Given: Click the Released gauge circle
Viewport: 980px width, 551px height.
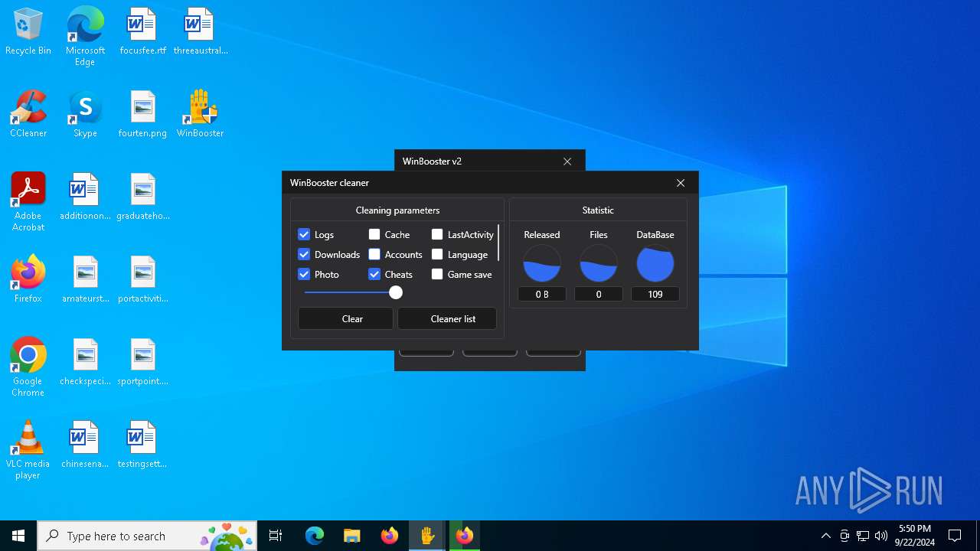Looking at the screenshot, I should 542,264.
